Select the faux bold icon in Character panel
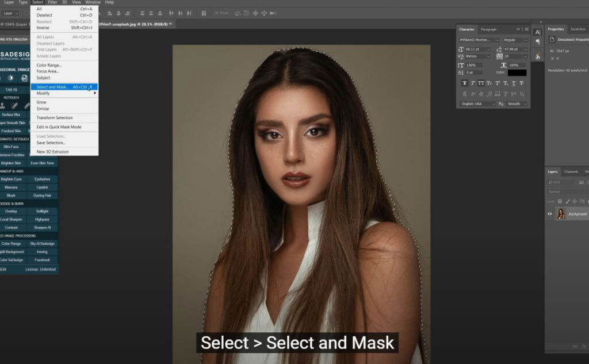The width and height of the screenshot is (589, 364). [x=464, y=83]
